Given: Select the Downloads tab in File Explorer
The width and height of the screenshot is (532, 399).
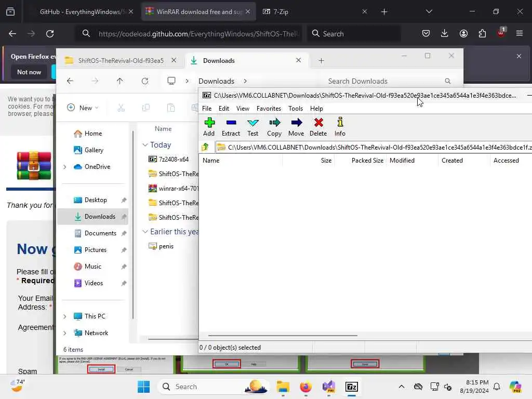Looking at the screenshot, I should [x=246, y=61].
